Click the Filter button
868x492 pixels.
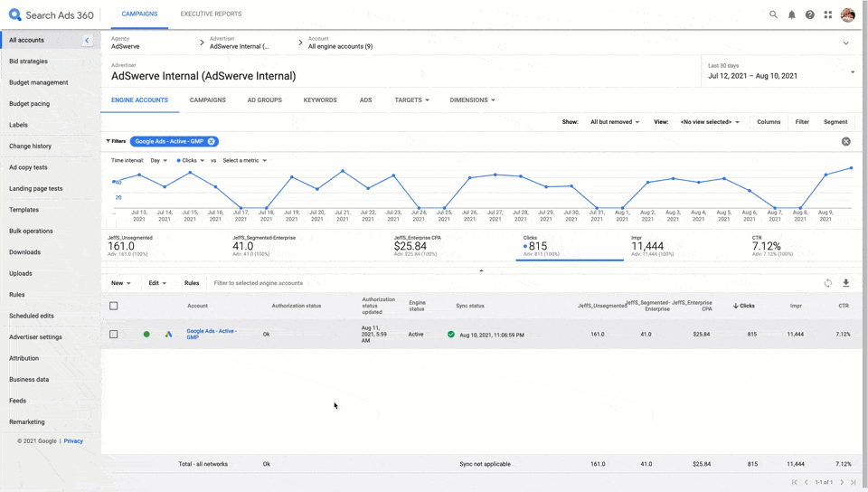802,122
